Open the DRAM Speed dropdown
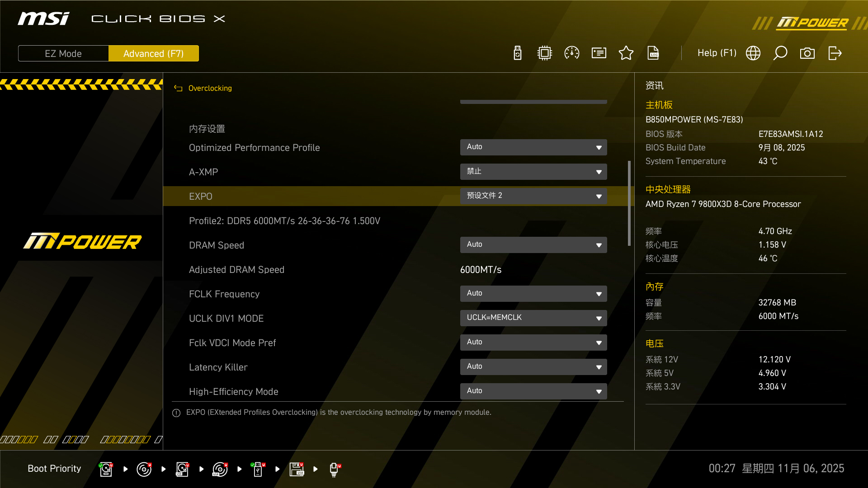 pyautogui.click(x=533, y=244)
